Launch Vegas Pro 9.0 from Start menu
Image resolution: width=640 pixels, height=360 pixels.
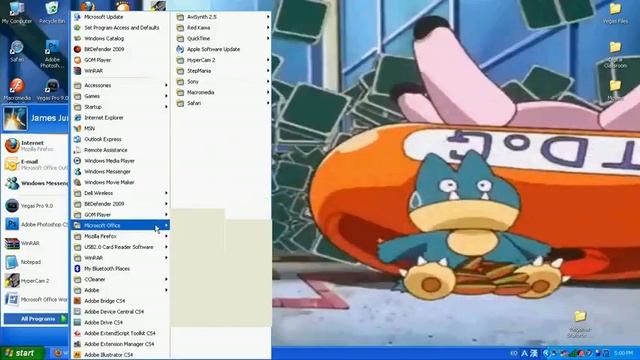tap(36, 206)
